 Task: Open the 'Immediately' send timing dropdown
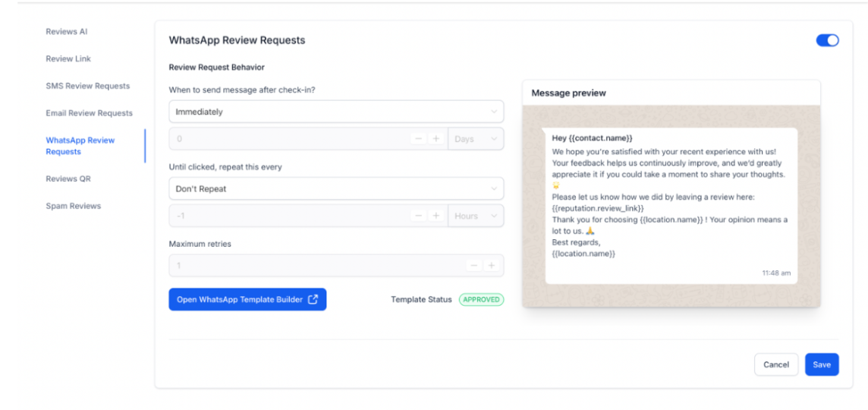click(335, 112)
